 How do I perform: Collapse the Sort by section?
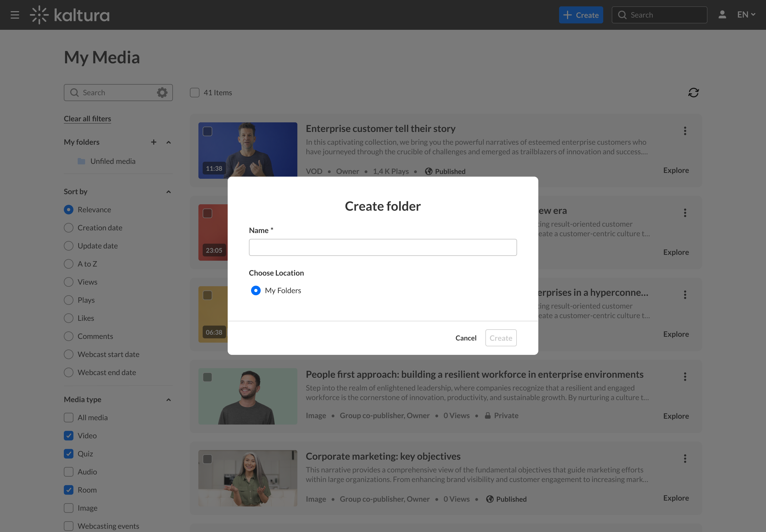tap(169, 192)
